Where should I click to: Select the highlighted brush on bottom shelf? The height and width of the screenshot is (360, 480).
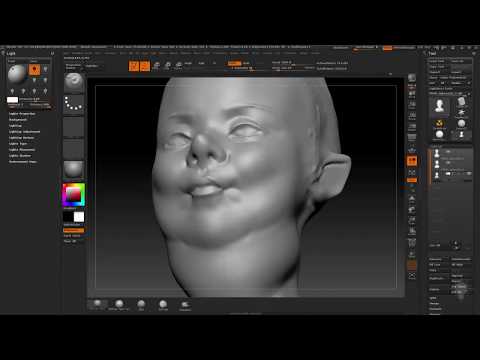pyautogui.click(x=97, y=304)
